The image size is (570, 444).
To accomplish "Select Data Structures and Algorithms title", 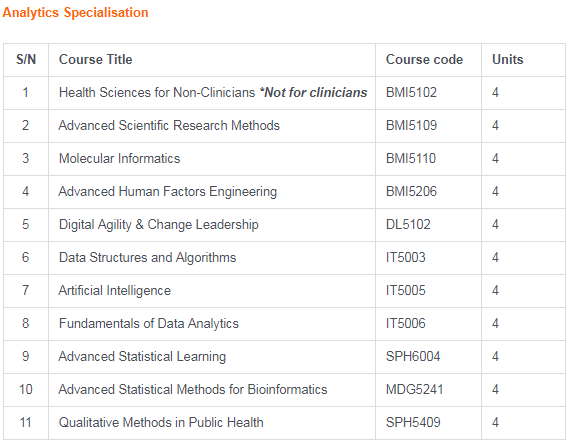I will click(147, 258).
